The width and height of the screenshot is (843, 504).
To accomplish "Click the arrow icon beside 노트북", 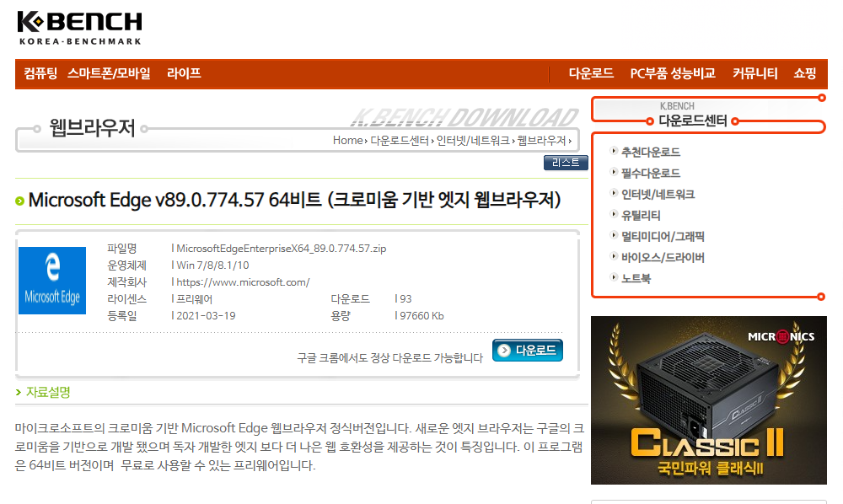I will (614, 277).
